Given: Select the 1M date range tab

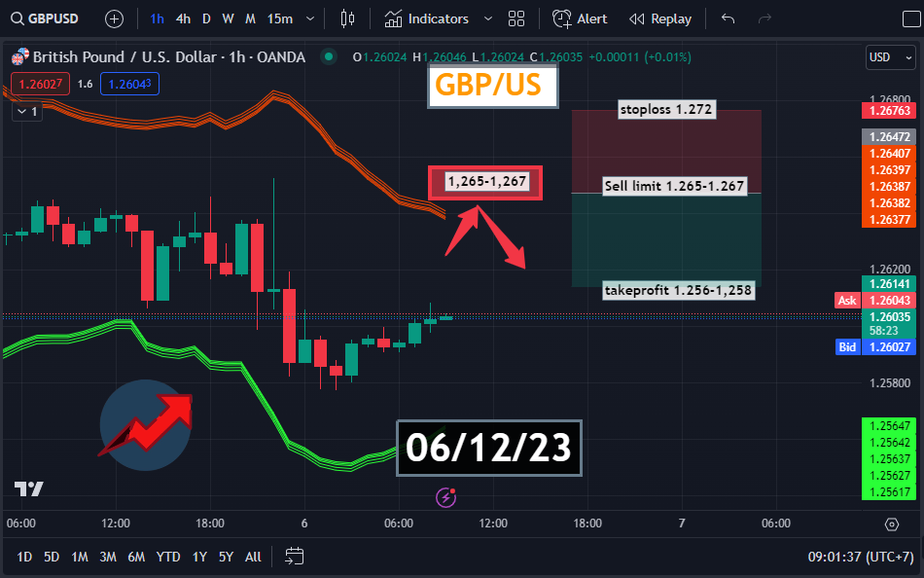Looking at the screenshot, I should point(80,557).
